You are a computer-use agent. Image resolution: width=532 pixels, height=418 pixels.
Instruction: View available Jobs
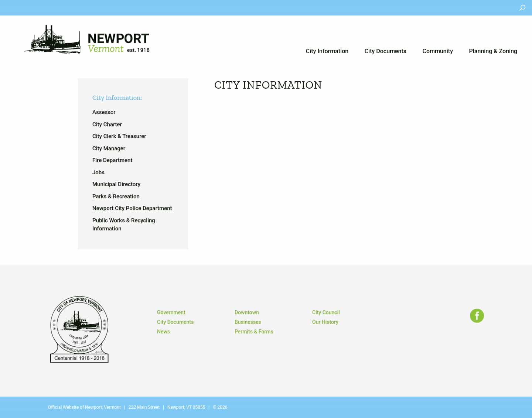98,172
